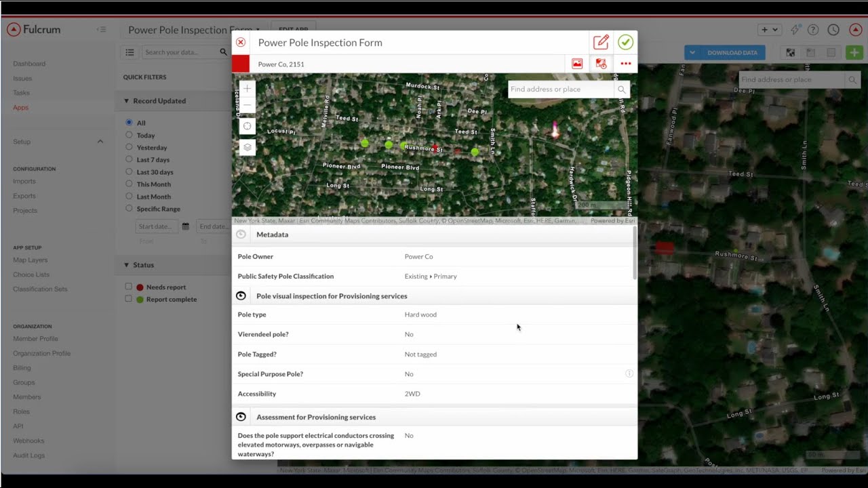Zoom out on the form map

(x=247, y=105)
